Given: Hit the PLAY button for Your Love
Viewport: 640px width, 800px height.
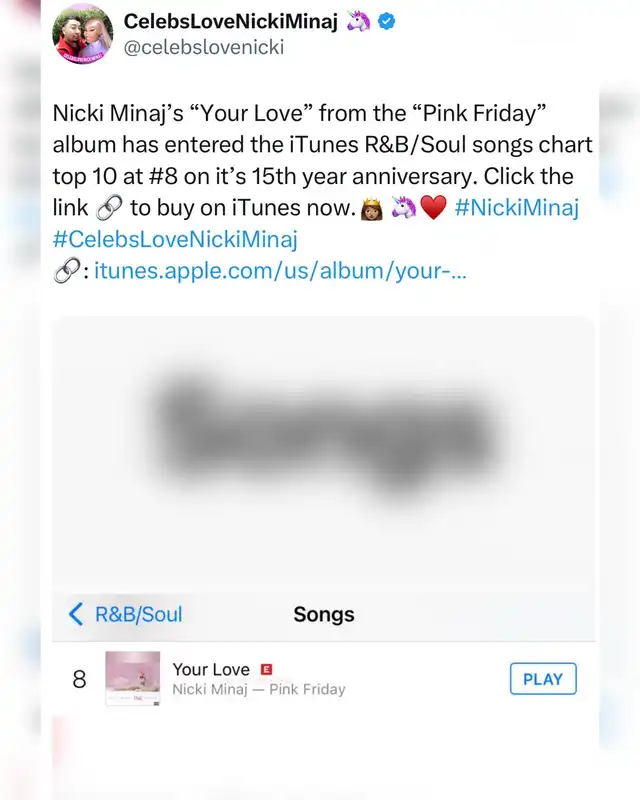Looking at the screenshot, I should (x=543, y=679).
